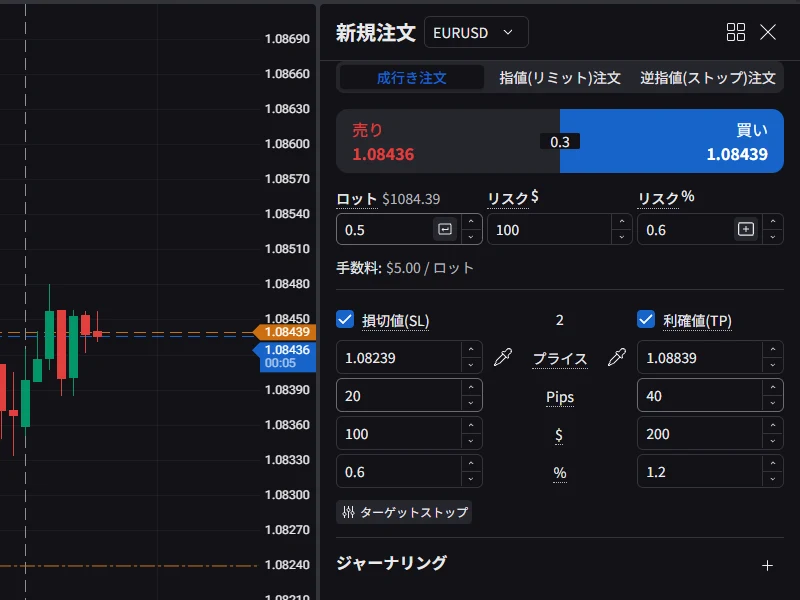The width and height of the screenshot is (800, 600).
Task: Increase SL dollar amount with up arrow
Action: point(471,426)
